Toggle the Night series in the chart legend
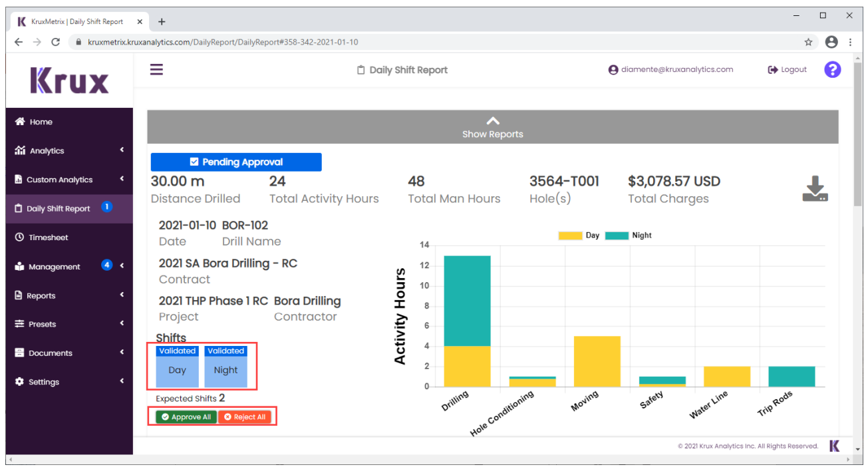 (628, 235)
